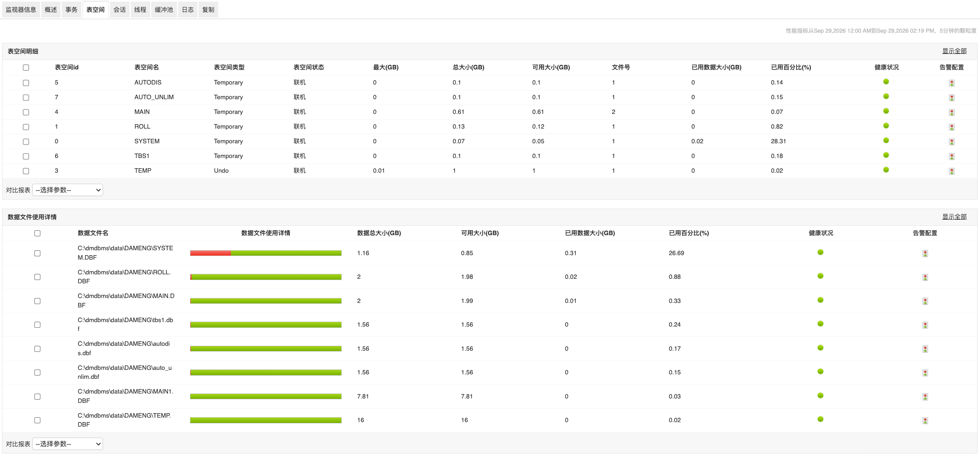The image size is (980, 456).
Task: Open alarm config icon for AUTODIS tablespace
Action: tap(951, 83)
